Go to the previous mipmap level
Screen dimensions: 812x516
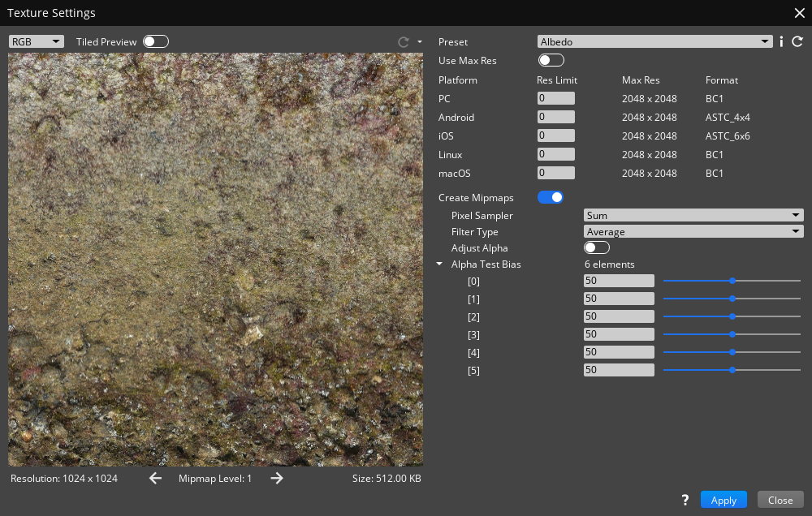coord(156,479)
